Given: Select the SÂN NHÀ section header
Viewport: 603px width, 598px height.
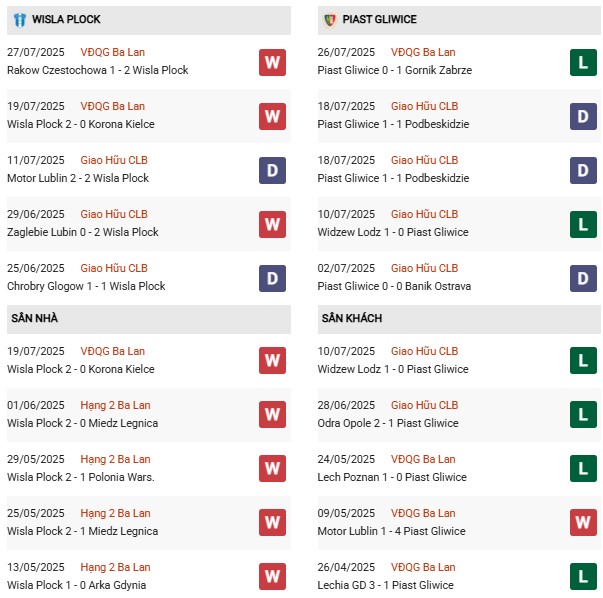Looking at the screenshot, I should (36, 318).
